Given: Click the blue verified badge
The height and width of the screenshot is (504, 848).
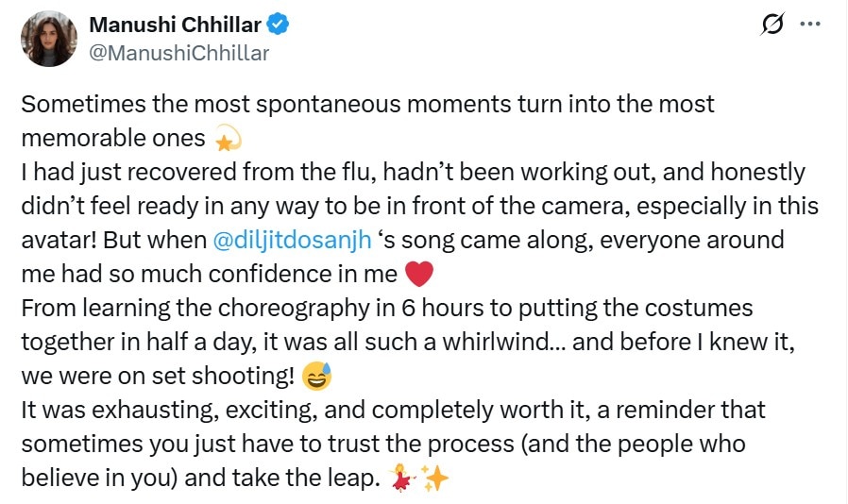Looking at the screenshot, I should click(x=280, y=25).
